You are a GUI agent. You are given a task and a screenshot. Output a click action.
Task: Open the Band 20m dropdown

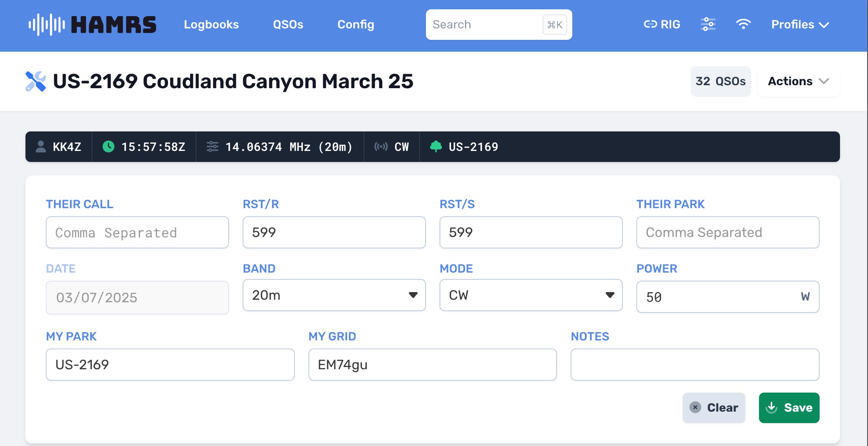click(x=334, y=295)
